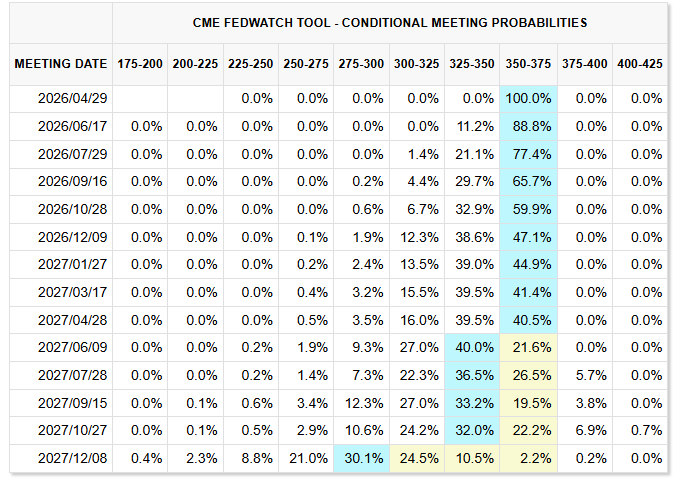Select the 400-425 column header
This screenshot has width=680, height=482.
640,64
